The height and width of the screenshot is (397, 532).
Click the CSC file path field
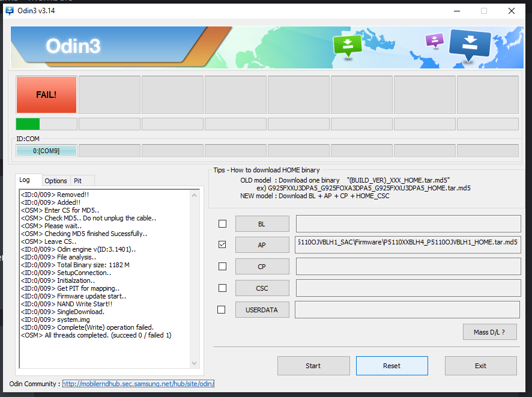(408, 288)
